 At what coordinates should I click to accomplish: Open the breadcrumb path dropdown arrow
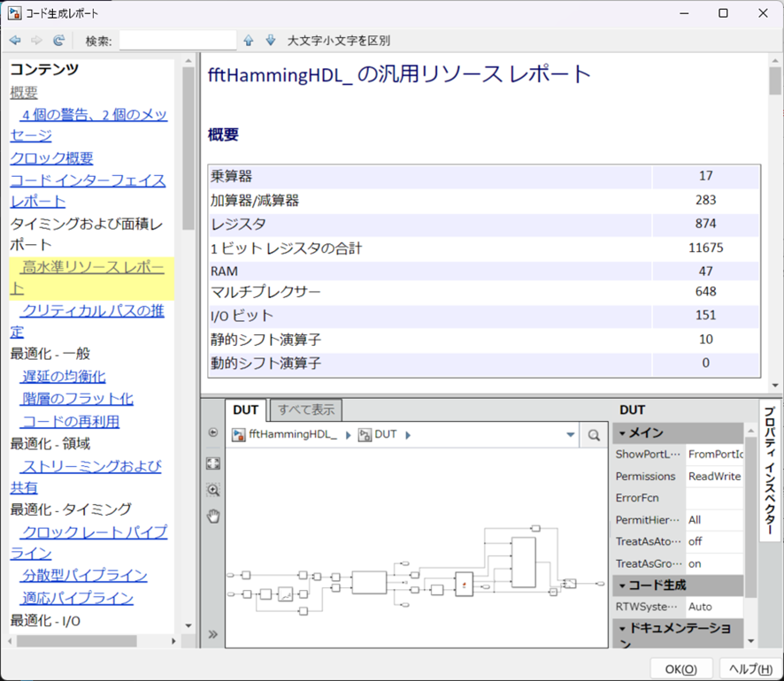coord(570,435)
